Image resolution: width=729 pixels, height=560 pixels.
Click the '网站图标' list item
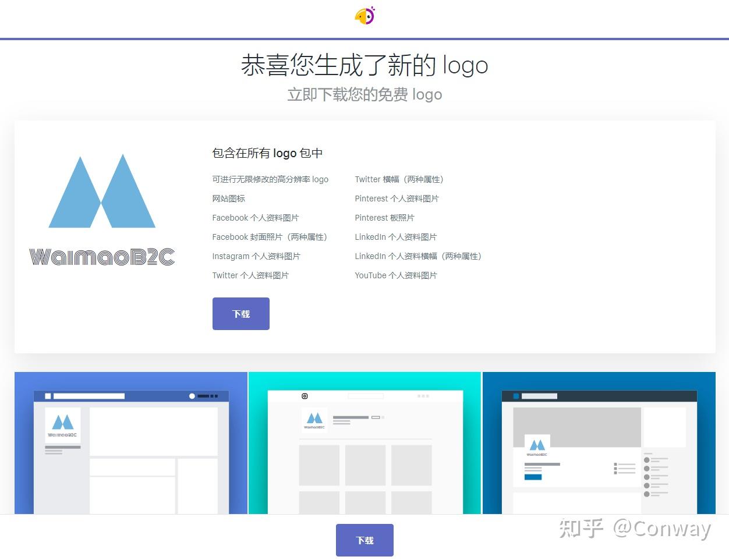click(229, 199)
